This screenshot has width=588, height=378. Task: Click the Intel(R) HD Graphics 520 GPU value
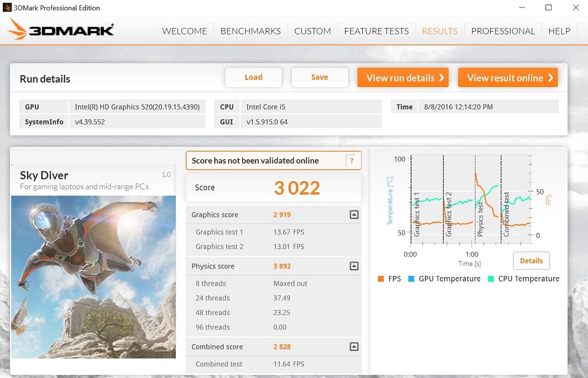tap(137, 107)
